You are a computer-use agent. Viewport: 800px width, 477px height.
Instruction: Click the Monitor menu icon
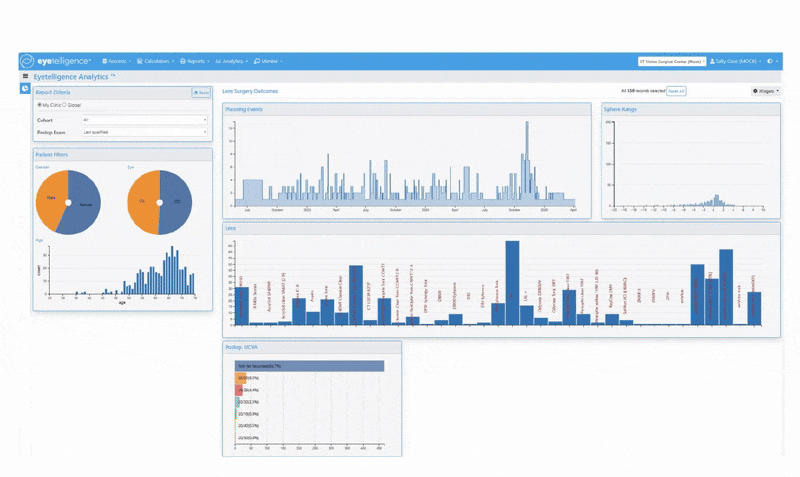point(257,61)
